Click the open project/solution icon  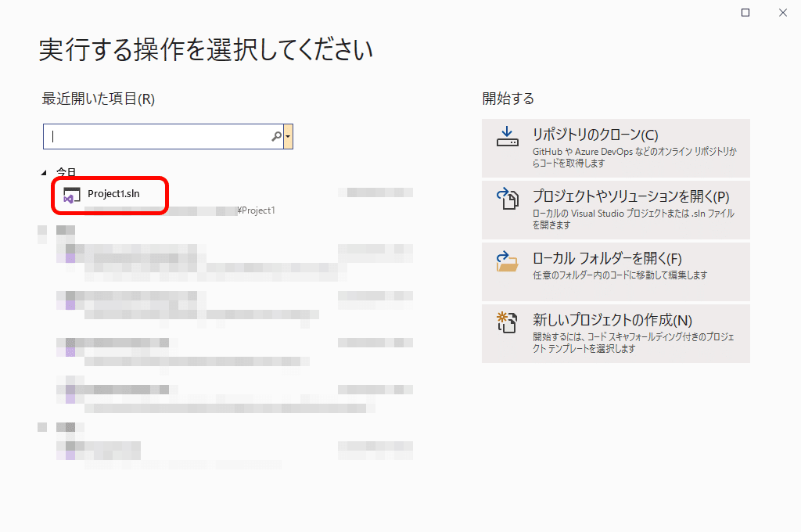(508, 199)
